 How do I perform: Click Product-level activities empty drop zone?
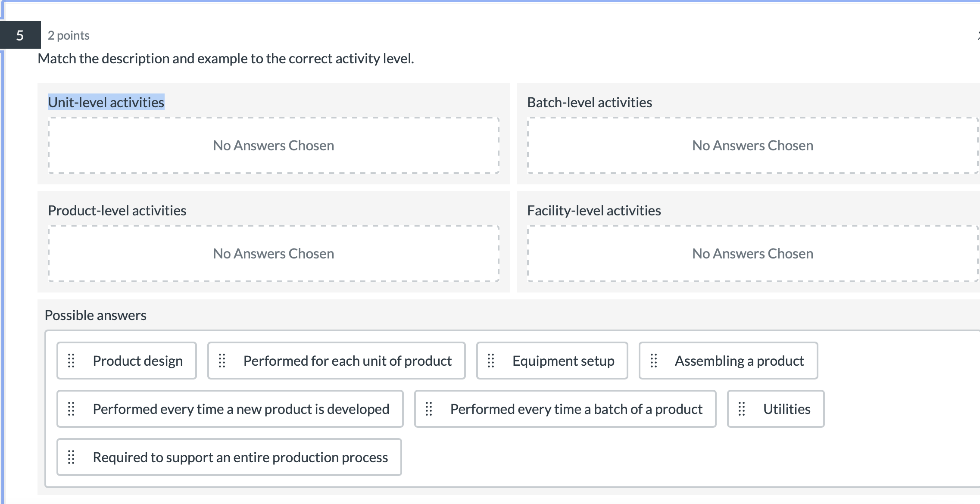(273, 253)
